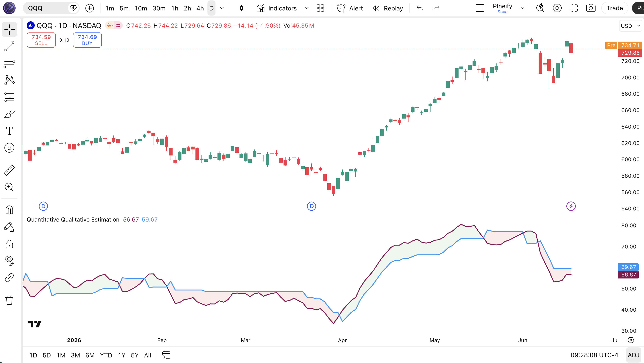Viewport: 644px width, 363px height.
Task: Toggle ADJ adjusted data button
Action: (634, 355)
